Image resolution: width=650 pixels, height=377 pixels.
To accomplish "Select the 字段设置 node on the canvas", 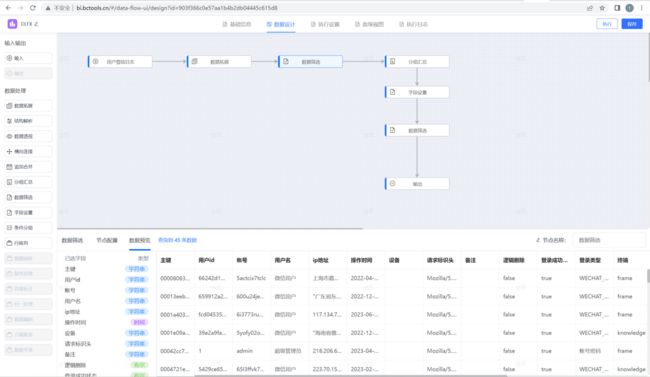I will tap(417, 92).
